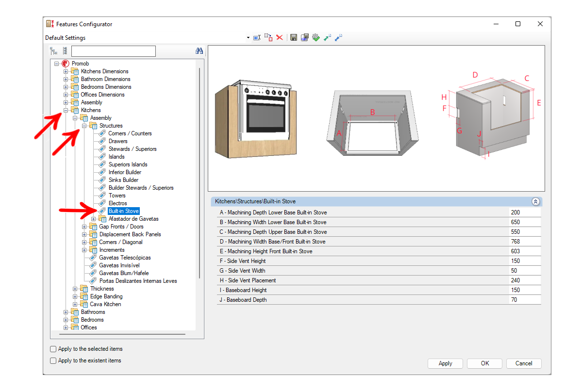
Task: Click the red X delete settings icon
Action: (279, 37)
